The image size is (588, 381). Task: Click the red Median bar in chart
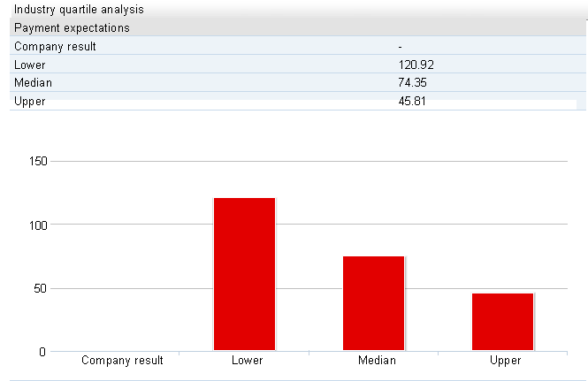coord(373,303)
